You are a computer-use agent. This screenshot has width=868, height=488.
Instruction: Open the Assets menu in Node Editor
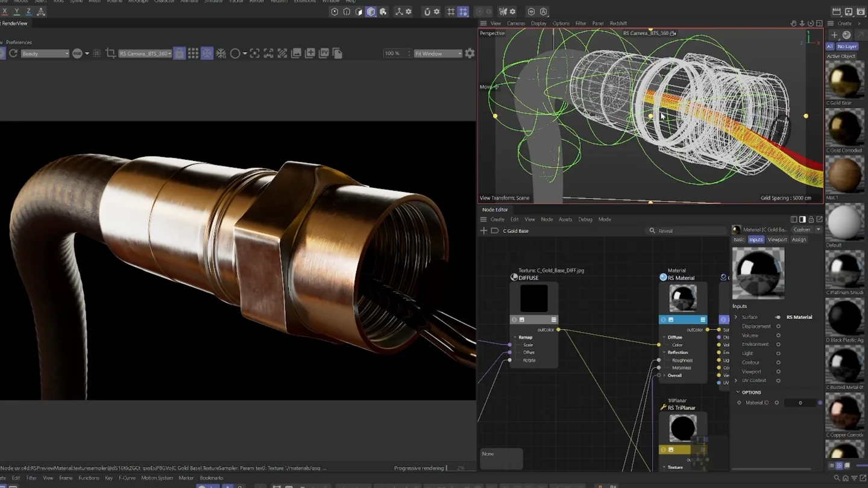[565, 219]
